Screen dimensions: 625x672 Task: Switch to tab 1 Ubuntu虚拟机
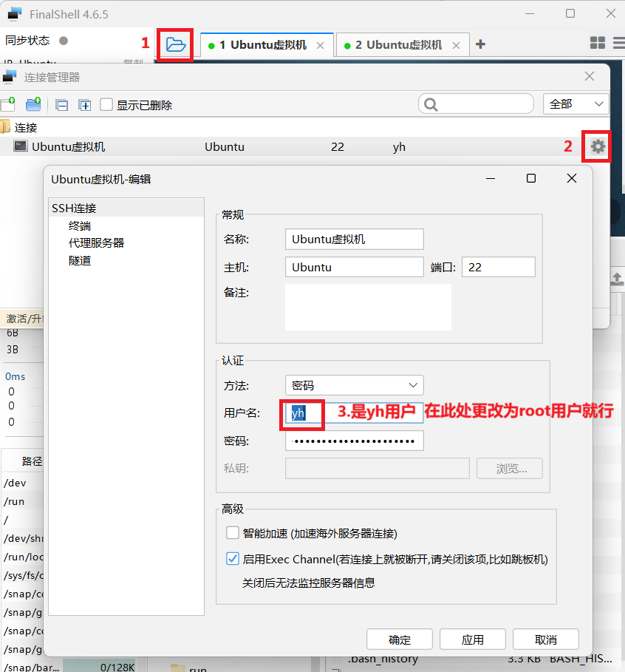pos(267,45)
